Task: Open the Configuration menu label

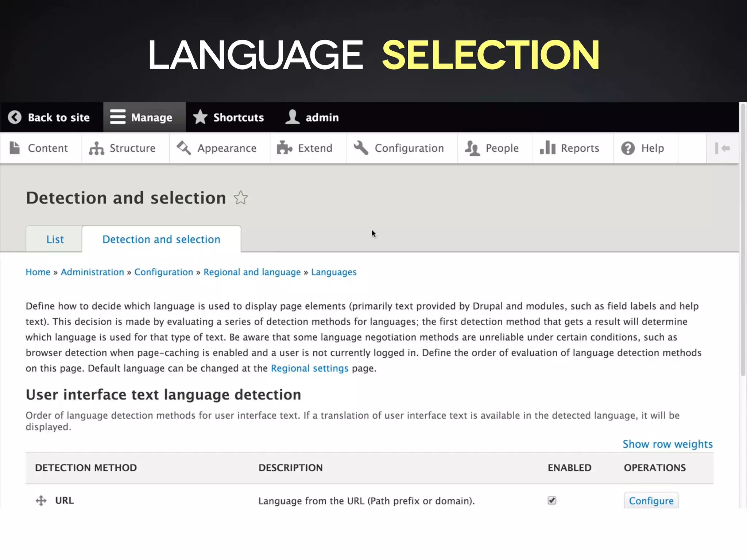Action: pos(409,148)
